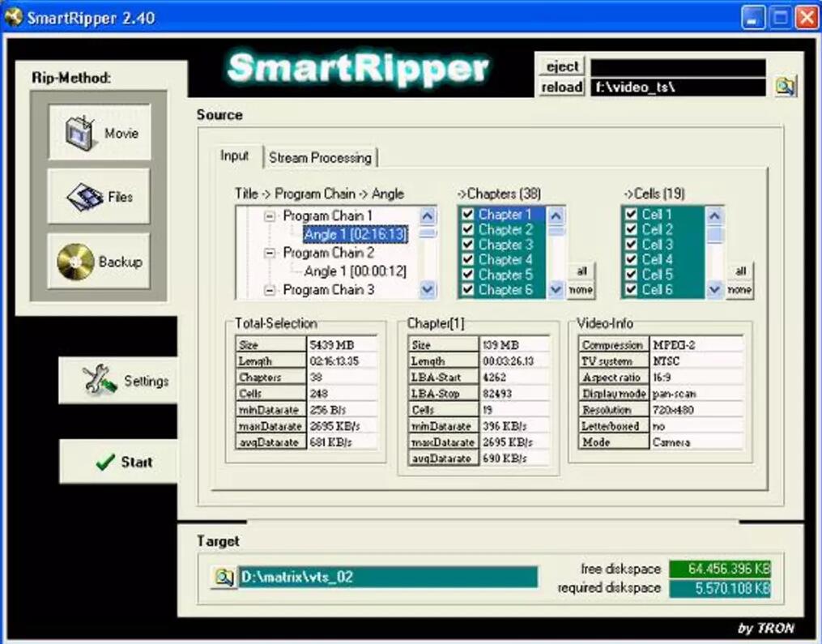Collapse Program Chain 3 node
822x644 pixels.
(x=270, y=290)
